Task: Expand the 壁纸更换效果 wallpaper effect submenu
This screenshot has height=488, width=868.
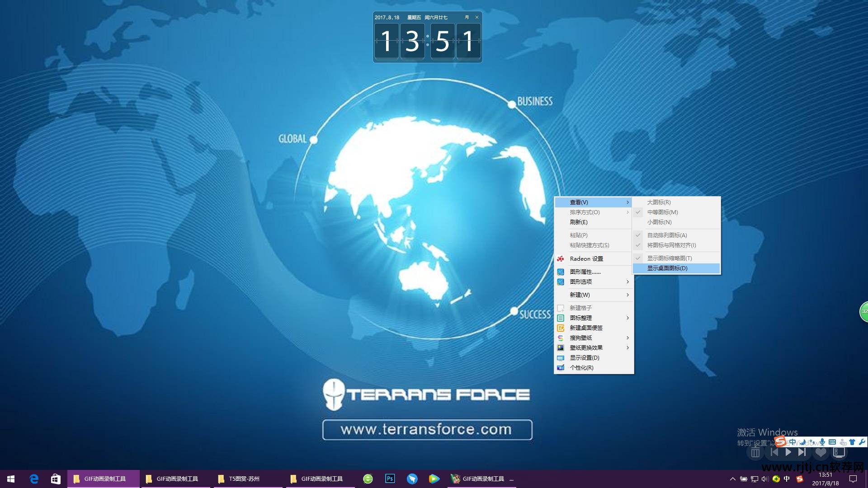Action: pyautogui.click(x=594, y=347)
